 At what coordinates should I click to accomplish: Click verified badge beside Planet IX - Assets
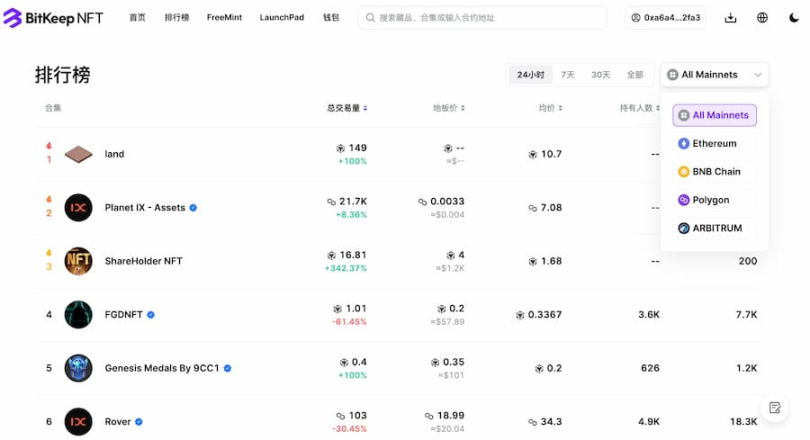click(x=193, y=208)
